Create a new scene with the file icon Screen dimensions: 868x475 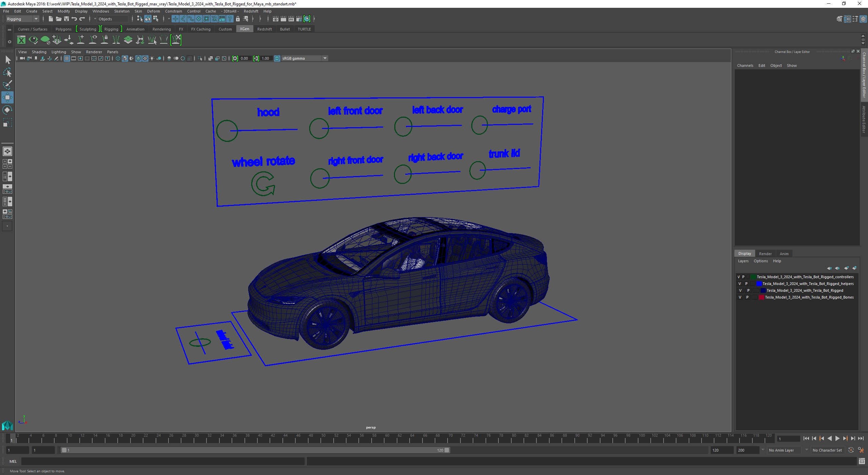tap(51, 19)
